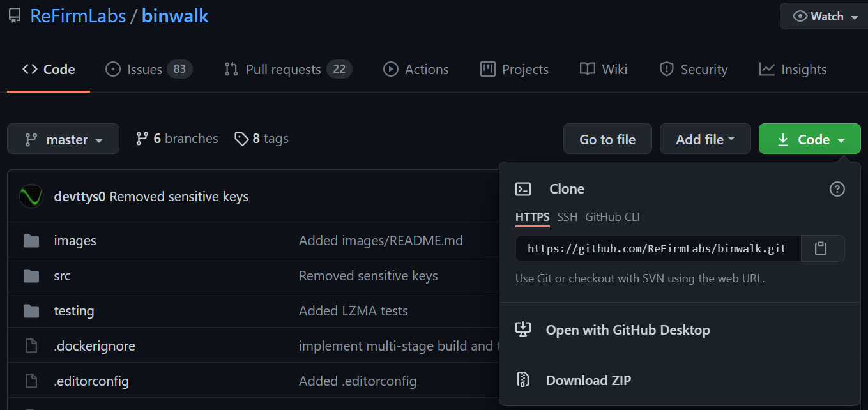Open the .editorconfig file
Image resolution: width=868 pixels, height=410 pixels.
point(91,381)
